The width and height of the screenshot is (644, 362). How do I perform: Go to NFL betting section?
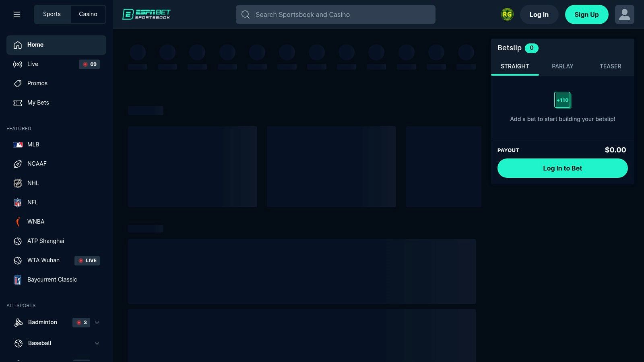click(x=33, y=202)
